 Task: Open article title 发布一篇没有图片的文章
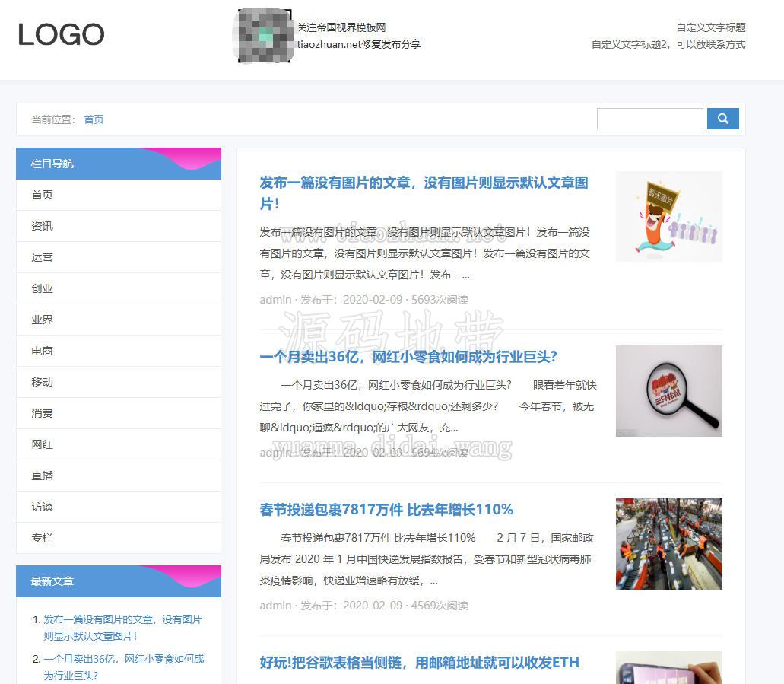pos(424,192)
